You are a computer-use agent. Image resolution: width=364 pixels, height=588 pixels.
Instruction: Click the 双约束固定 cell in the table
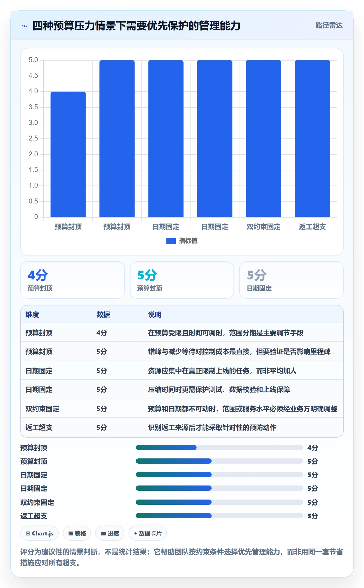pyautogui.click(x=42, y=409)
